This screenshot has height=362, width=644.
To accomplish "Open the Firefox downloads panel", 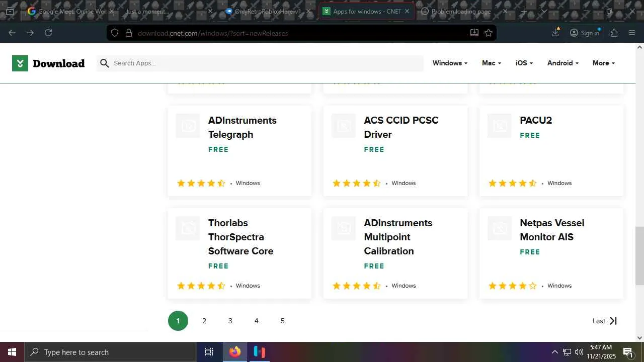I will coord(555,33).
